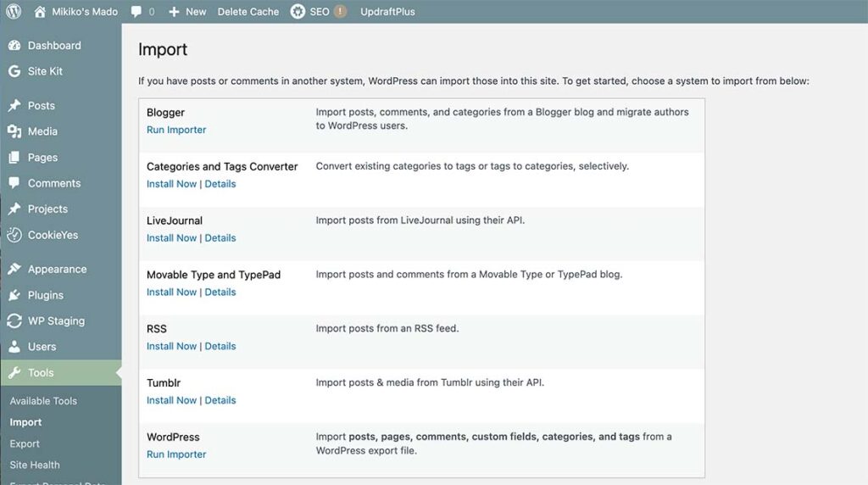
Task: Click 'Import posts from LiveJournal using their API.'
Action: point(420,220)
